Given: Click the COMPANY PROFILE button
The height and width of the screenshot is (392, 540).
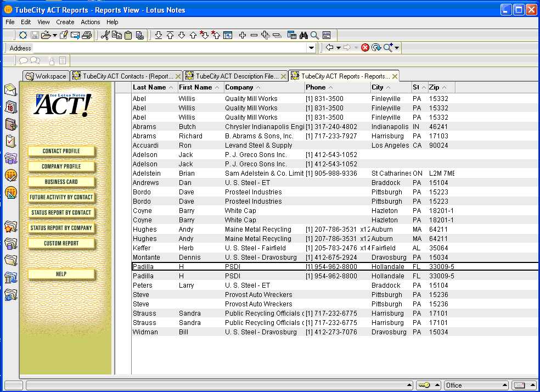Looking at the screenshot, I should tap(61, 166).
